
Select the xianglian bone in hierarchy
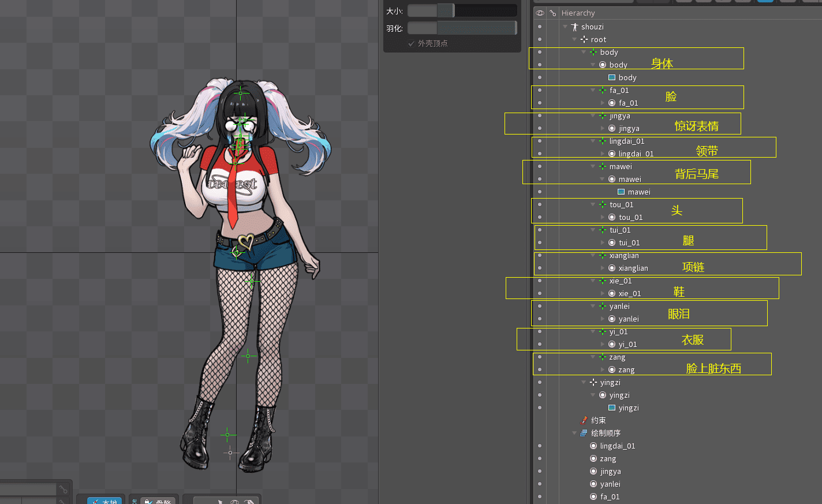click(x=623, y=256)
